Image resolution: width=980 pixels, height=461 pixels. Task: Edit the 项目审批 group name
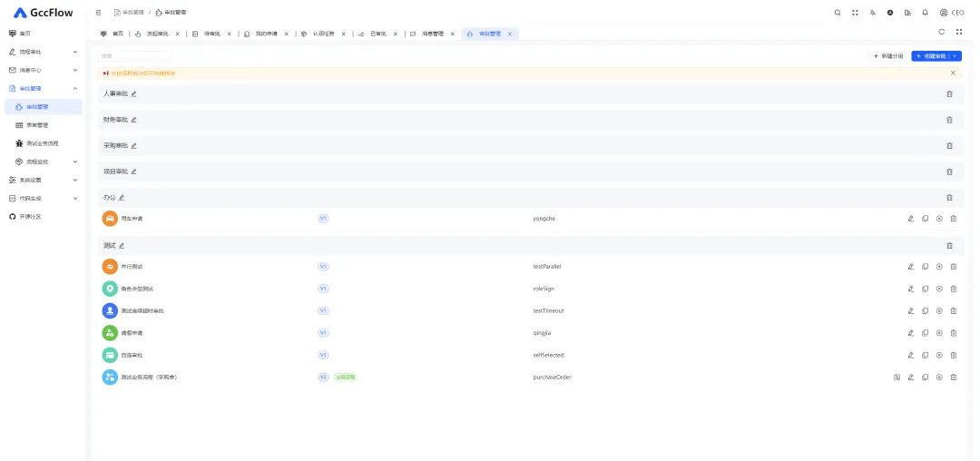point(133,172)
